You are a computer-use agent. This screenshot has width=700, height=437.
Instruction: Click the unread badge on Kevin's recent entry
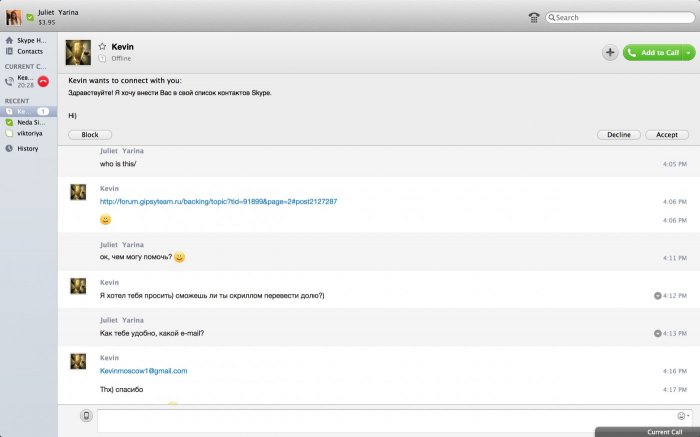pyautogui.click(x=43, y=111)
